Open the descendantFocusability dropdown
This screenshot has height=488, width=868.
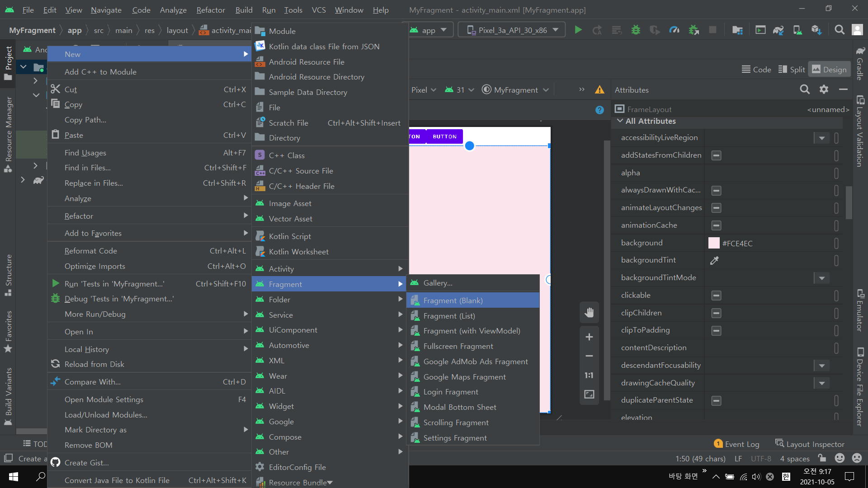822,366
